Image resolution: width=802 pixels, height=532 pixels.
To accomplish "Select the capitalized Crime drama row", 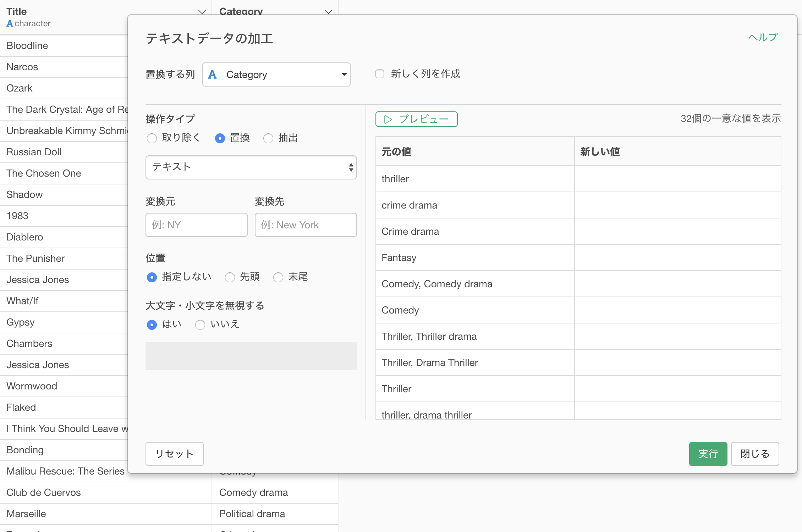I will coord(578,231).
